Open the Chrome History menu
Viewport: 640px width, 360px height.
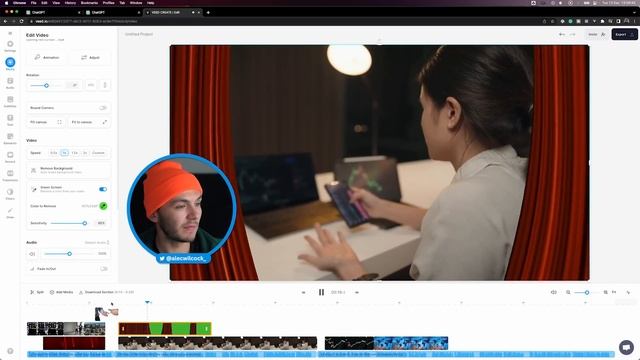70,3
